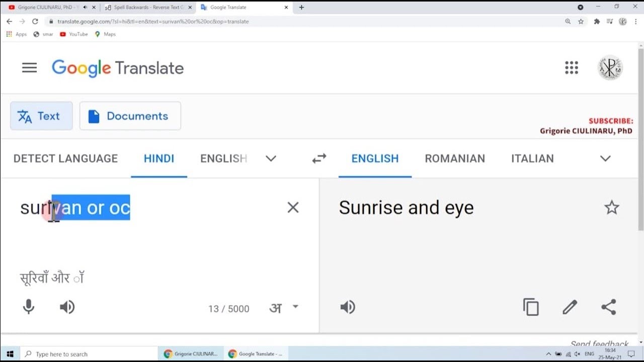Viewport: 644px width, 362px height.
Task: Switch to Documents translation mode
Action: (x=130, y=116)
